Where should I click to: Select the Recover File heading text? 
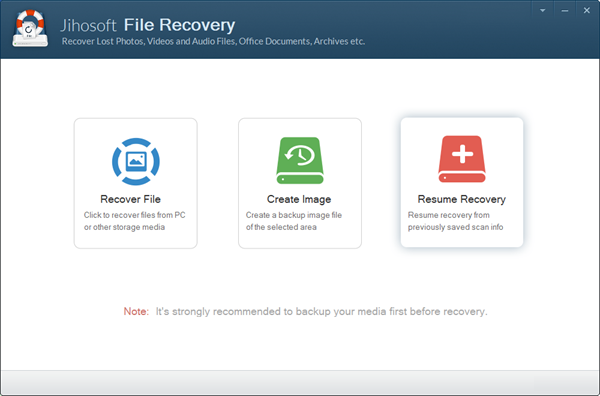(x=130, y=199)
